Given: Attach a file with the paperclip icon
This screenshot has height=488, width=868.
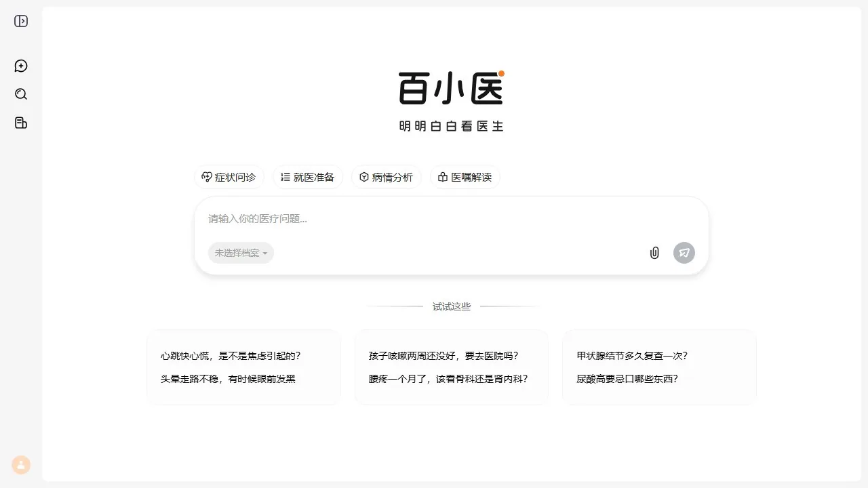Looking at the screenshot, I should coord(654,253).
